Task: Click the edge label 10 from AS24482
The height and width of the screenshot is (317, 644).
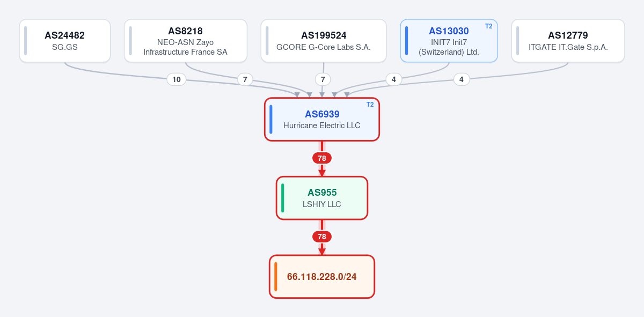Action: [177, 79]
